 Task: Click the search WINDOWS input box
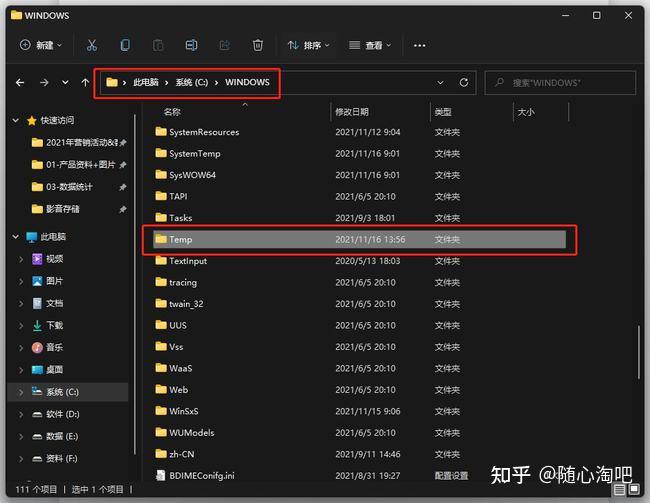click(560, 83)
